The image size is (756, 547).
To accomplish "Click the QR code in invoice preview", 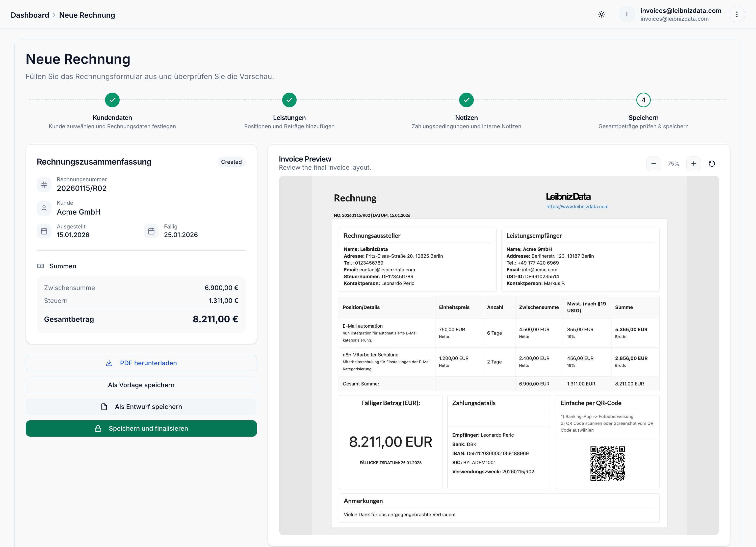I will coord(607,463).
